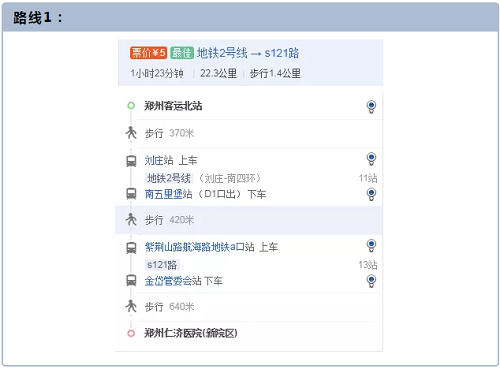
Task: Click the 地铁2号线 → s121路 route title
Action: (x=248, y=53)
